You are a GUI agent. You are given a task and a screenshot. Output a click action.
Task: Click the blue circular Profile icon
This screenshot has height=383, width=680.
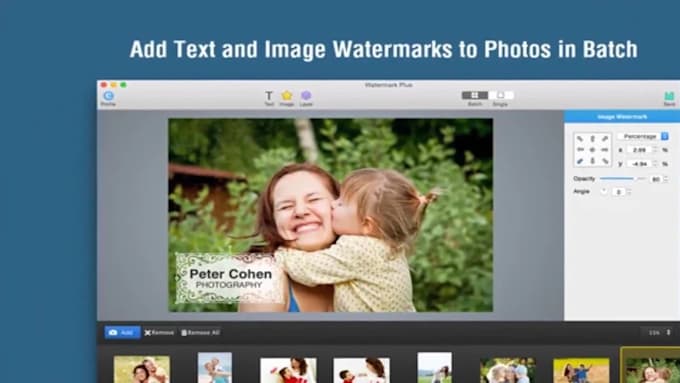(x=108, y=96)
